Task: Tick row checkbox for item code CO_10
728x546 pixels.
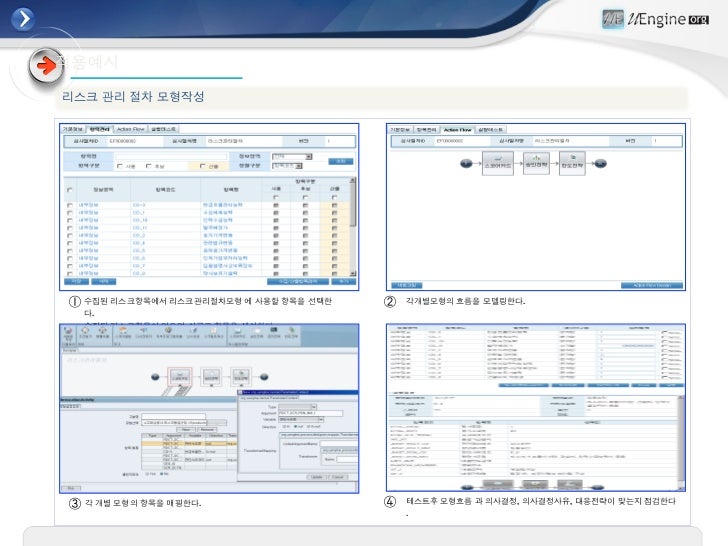Action: 70,220
